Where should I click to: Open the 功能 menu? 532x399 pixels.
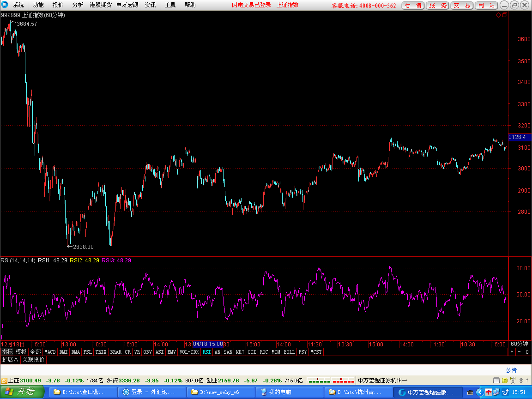tap(38, 5)
